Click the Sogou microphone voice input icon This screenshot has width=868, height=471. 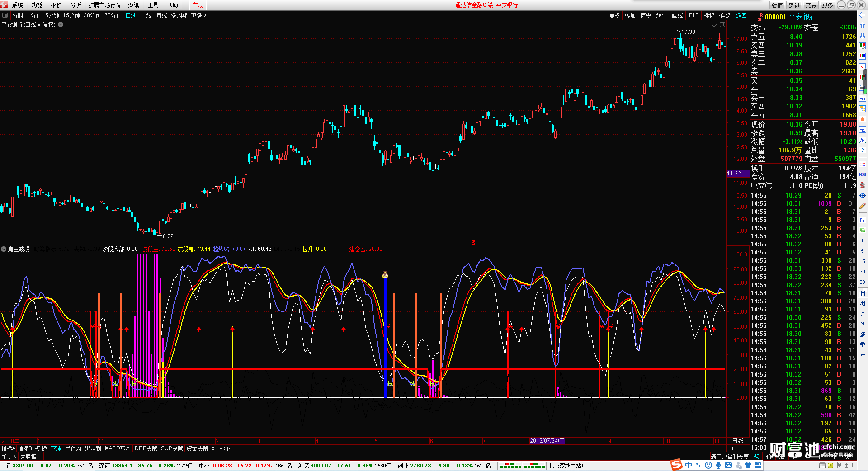pos(718,465)
